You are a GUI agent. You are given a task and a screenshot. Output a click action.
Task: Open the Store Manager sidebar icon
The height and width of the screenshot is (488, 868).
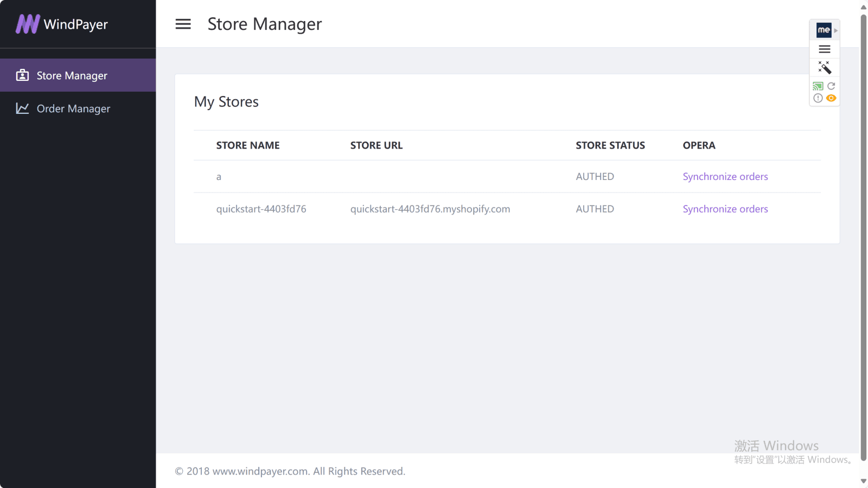click(x=22, y=75)
